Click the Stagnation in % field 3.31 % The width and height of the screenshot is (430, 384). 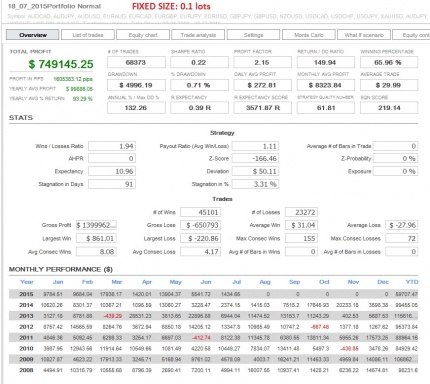pyautogui.click(x=255, y=184)
